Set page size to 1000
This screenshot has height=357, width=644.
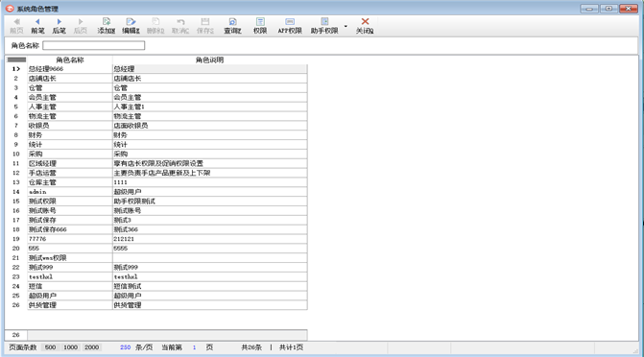70,347
